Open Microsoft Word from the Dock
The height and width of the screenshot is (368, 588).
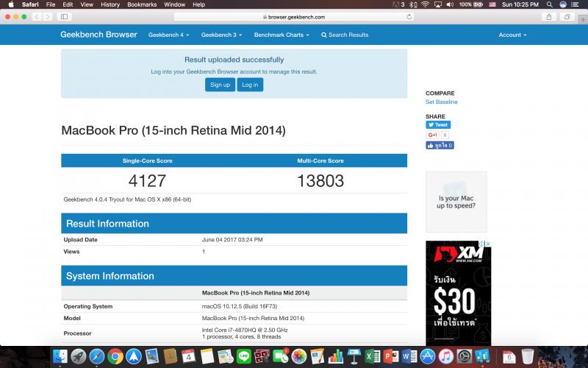pyautogui.click(x=409, y=356)
